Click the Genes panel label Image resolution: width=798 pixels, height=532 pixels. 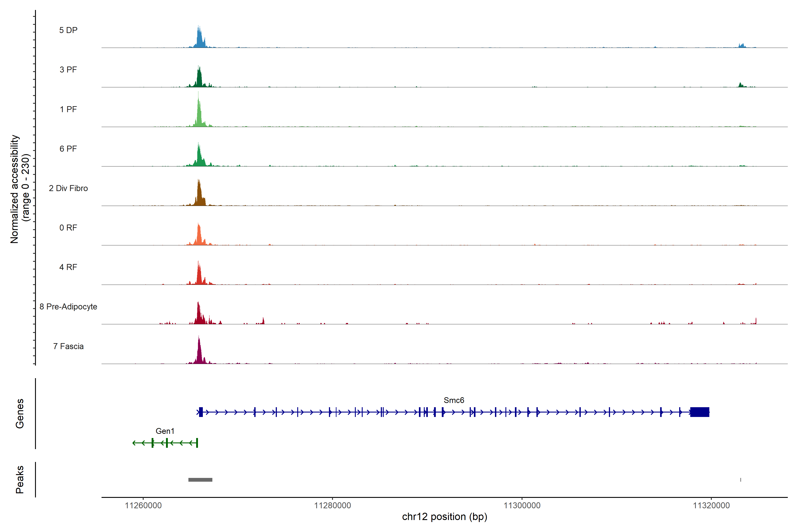(20, 414)
